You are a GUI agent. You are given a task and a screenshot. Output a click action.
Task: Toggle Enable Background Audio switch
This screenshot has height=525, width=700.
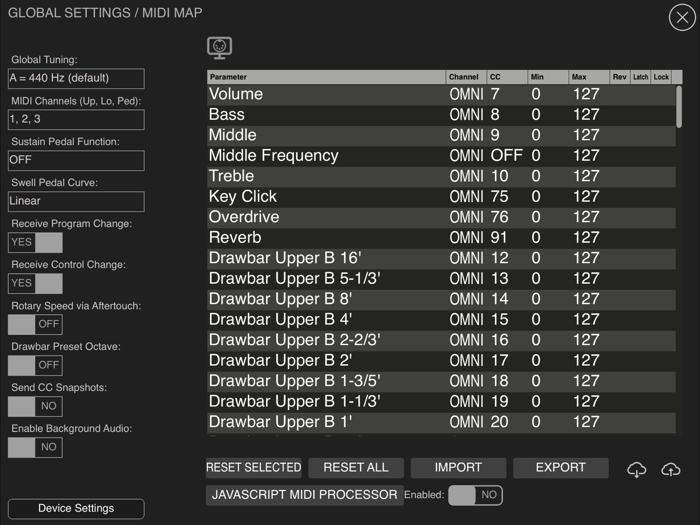pos(35,447)
